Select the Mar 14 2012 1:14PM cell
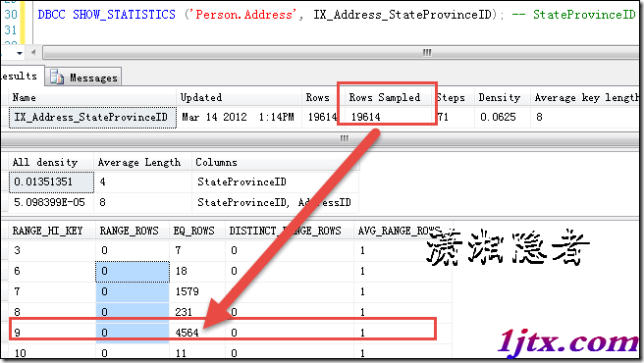Screen dimensions: 644x363 pyautogui.click(x=239, y=117)
